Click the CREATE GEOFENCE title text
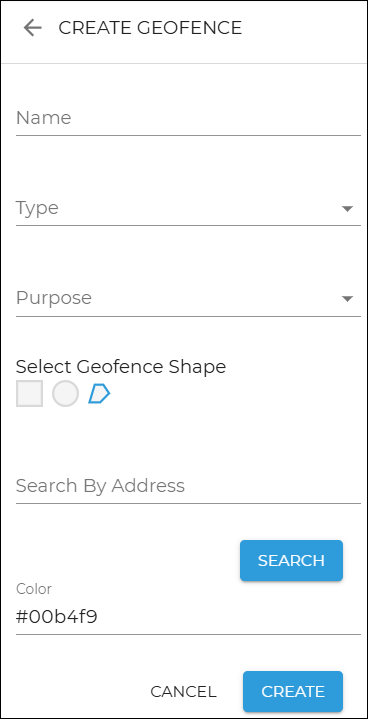 coord(150,28)
